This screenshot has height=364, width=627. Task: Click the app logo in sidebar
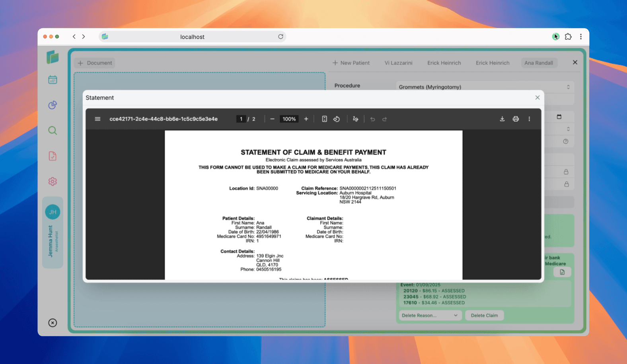[x=53, y=57]
